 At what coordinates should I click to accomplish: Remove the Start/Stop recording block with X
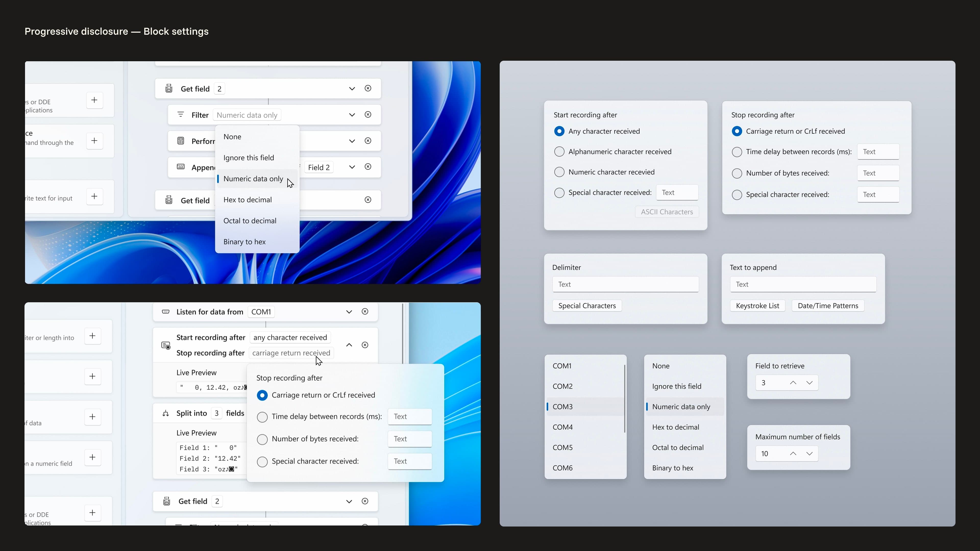[x=365, y=345]
